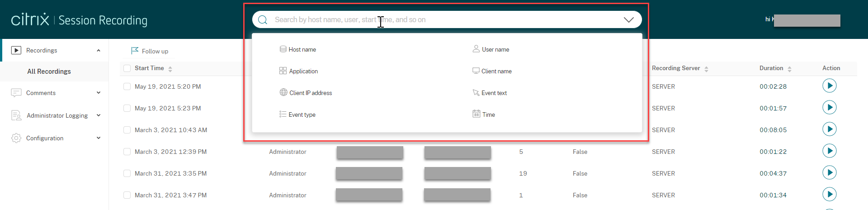The width and height of the screenshot is (868, 210).
Task: Choose the Client IP address globe icon
Action: point(283,93)
